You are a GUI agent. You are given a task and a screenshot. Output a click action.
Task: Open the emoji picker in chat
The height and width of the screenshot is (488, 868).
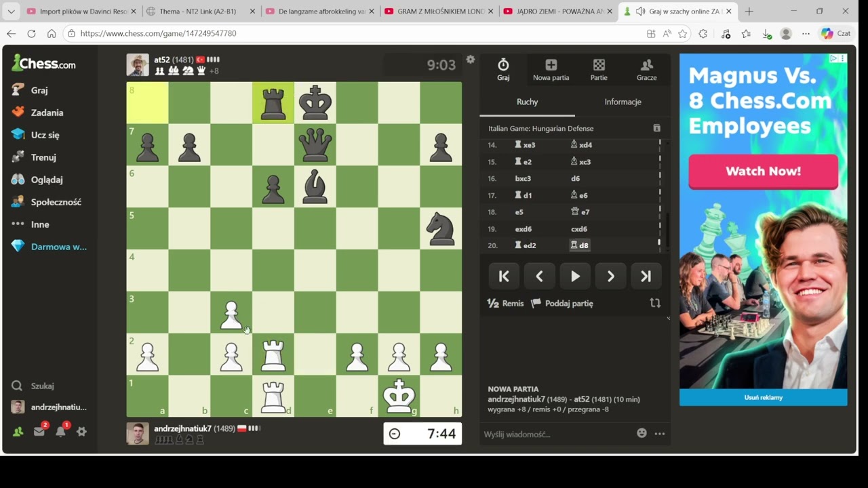tap(642, 433)
